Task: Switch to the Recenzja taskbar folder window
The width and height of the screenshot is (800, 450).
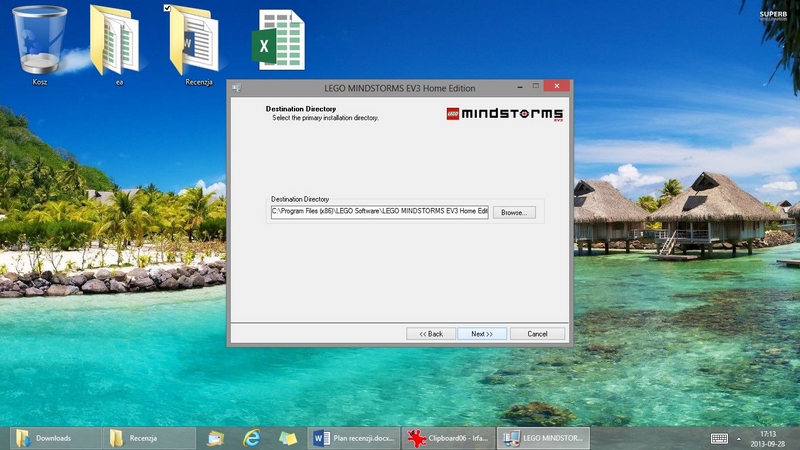Action: click(x=149, y=438)
